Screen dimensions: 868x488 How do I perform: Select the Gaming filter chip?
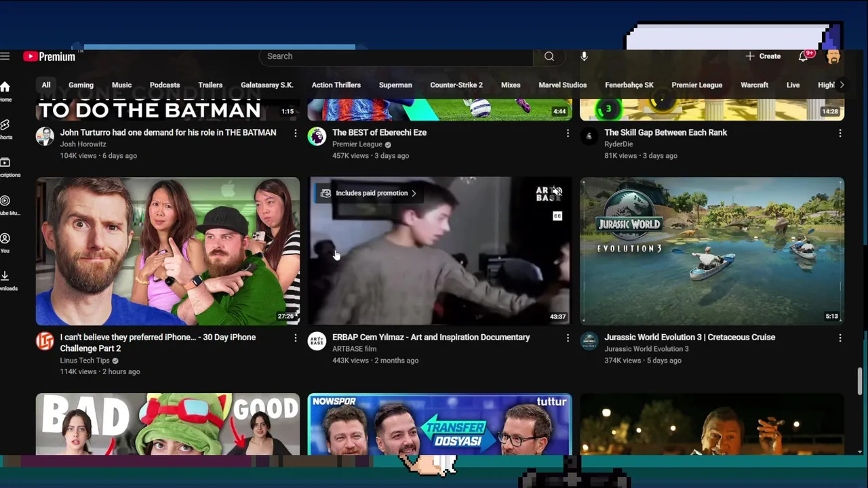[x=81, y=85]
